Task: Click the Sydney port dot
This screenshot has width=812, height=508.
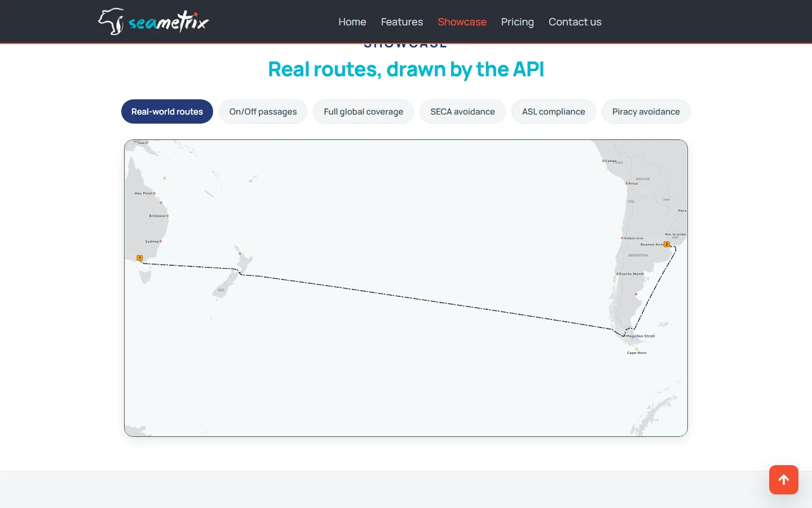Action: [x=161, y=241]
